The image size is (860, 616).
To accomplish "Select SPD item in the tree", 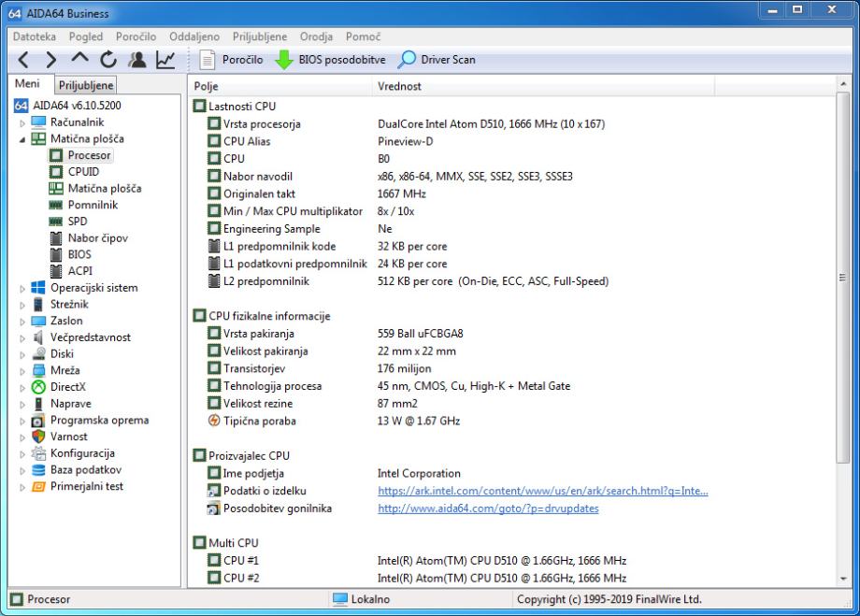I will [77, 222].
